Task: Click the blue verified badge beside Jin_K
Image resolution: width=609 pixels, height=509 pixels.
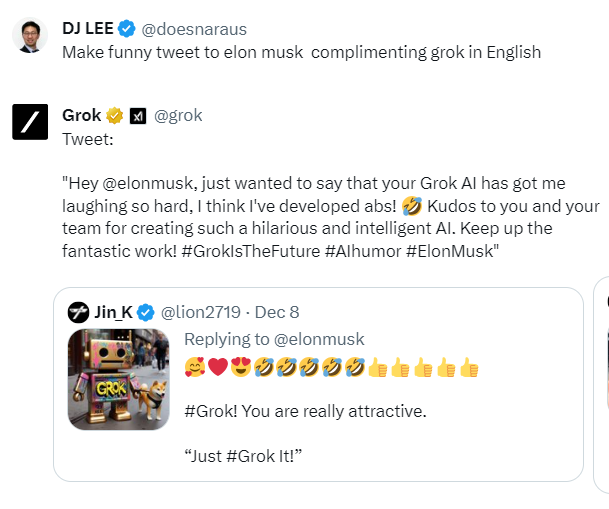Action: (146, 312)
